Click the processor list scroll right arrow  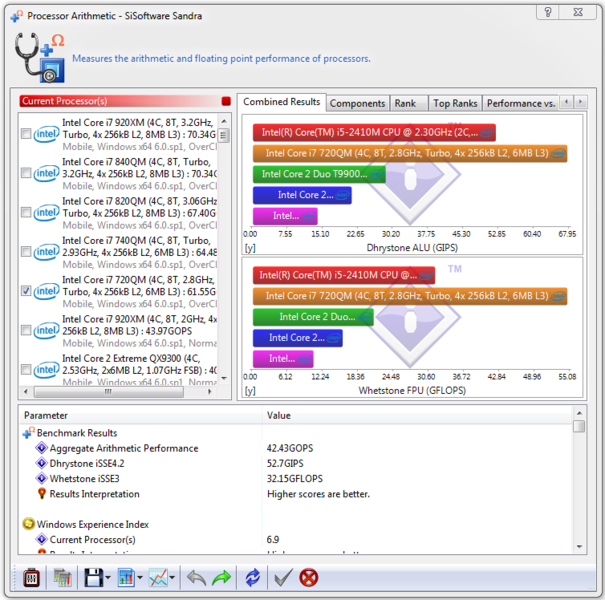click(210, 392)
